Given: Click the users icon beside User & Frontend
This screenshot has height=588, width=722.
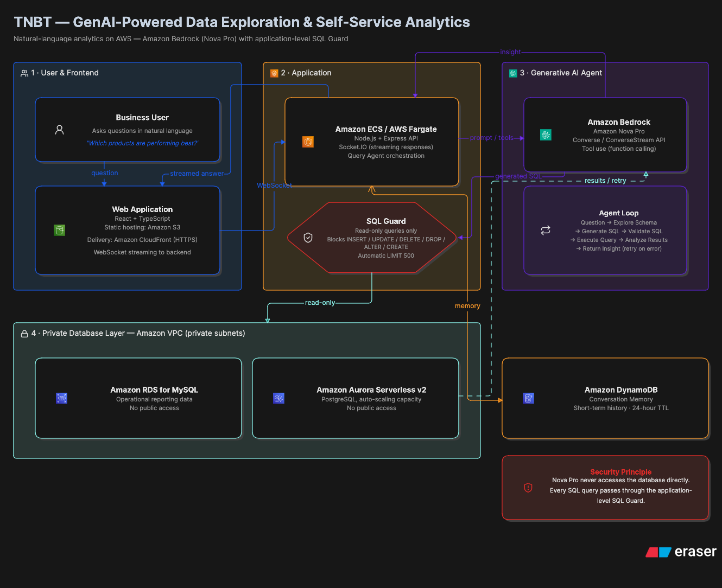Looking at the screenshot, I should 24,73.
